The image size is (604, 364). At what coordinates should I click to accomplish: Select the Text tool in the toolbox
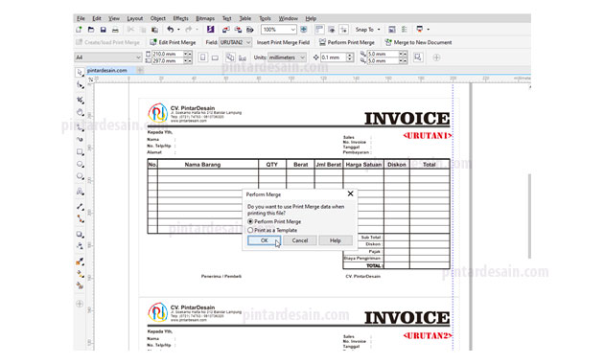click(x=80, y=192)
